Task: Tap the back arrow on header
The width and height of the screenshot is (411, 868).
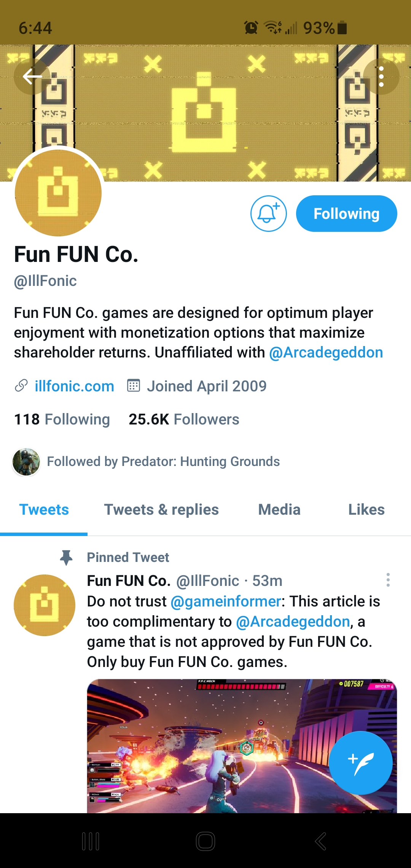Action: tap(32, 77)
